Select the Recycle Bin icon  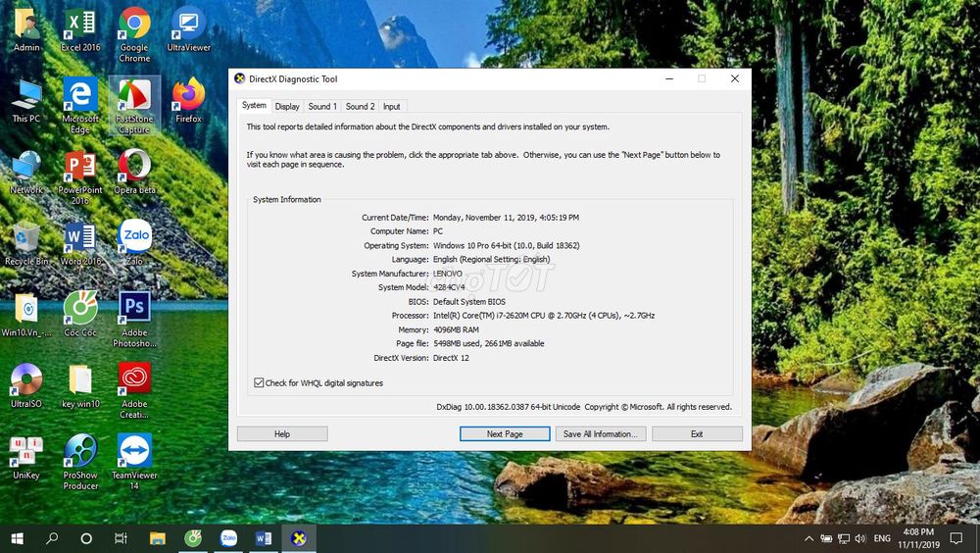tap(26, 243)
